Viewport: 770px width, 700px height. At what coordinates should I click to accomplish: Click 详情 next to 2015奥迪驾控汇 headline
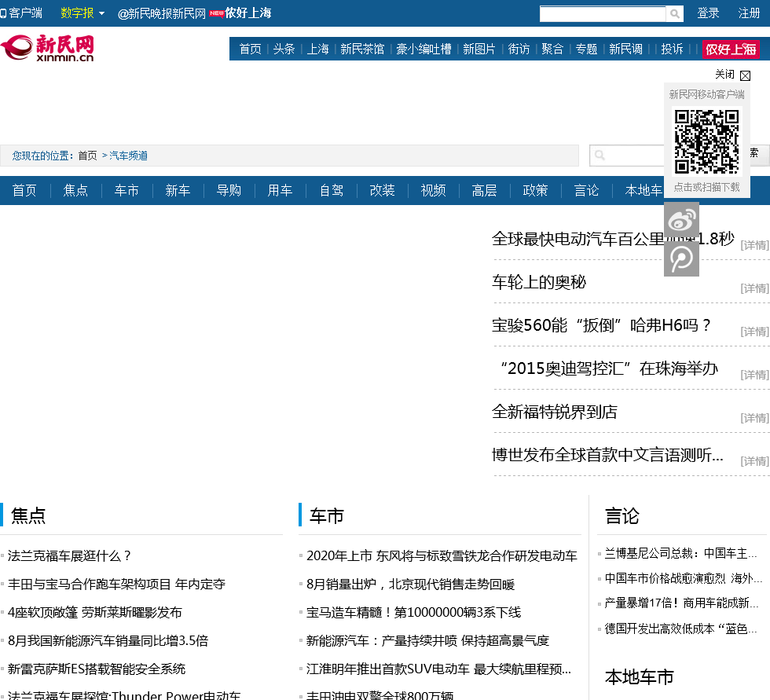[755, 375]
